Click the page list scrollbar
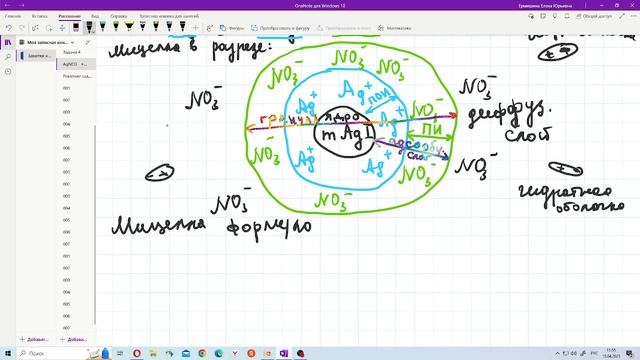 [x=95, y=224]
